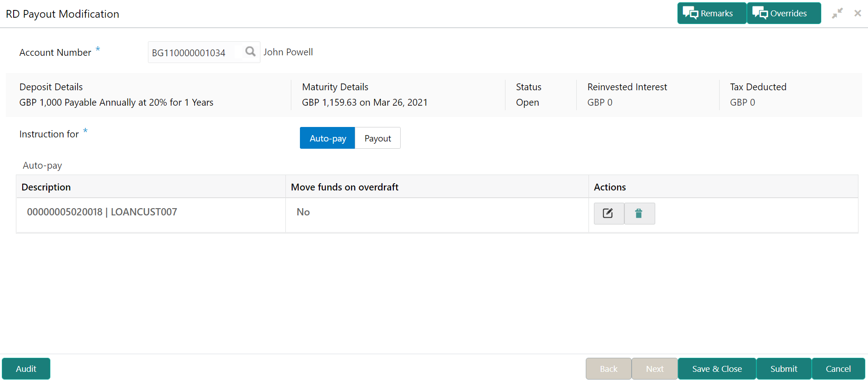Delete the LOANCUST007 auto-pay row
The height and width of the screenshot is (380, 868).
[x=639, y=214]
